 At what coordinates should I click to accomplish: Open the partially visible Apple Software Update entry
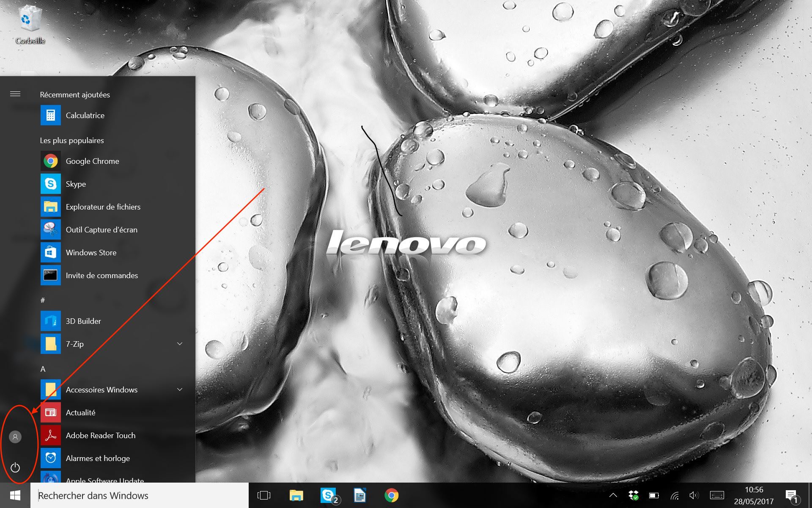pos(112,478)
